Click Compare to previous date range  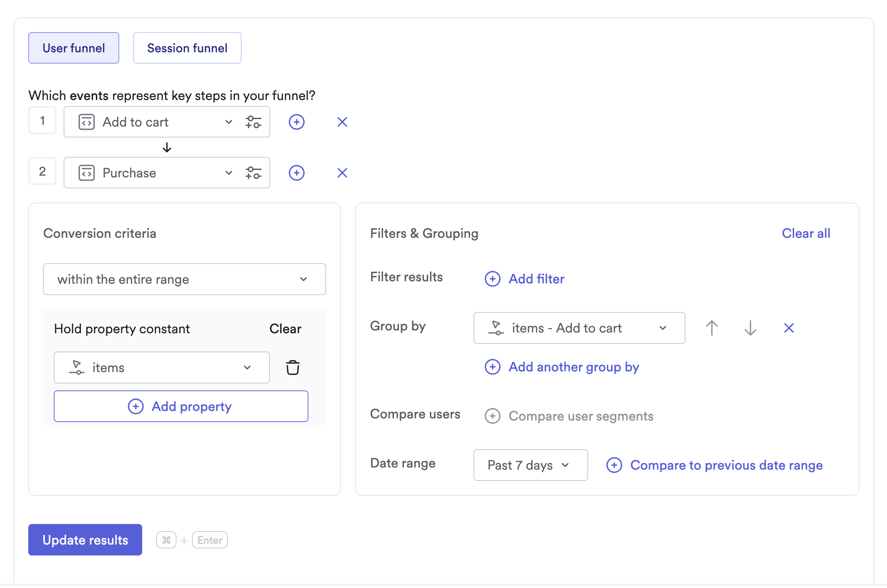coord(714,466)
